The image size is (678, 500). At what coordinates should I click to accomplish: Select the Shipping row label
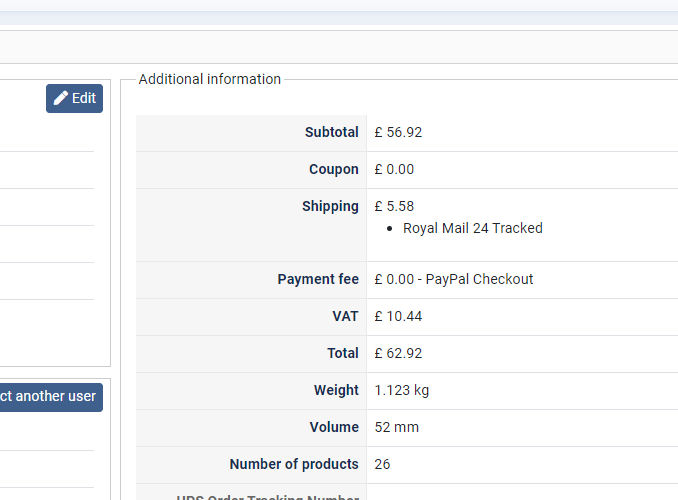(x=330, y=206)
